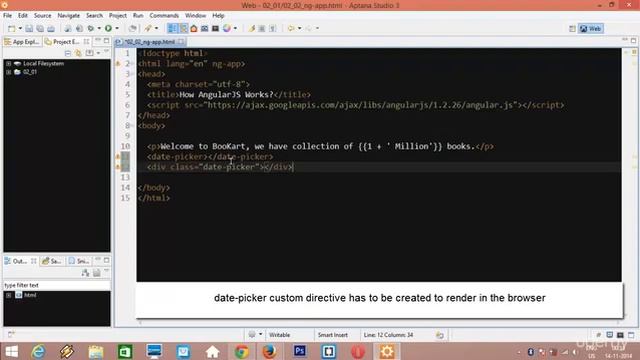
Task: Click the Aptana Studio gear taskbar icon
Action: pos(387,351)
